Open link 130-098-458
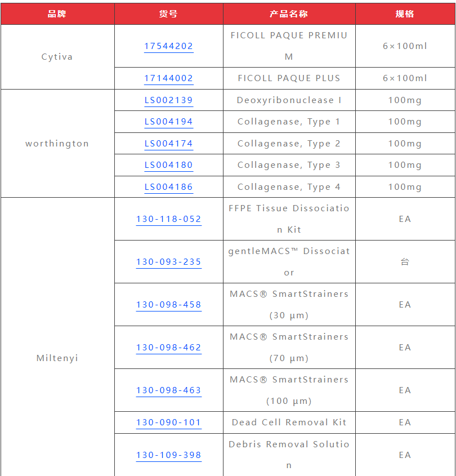The height and width of the screenshot is (476, 456). tap(168, 305)
